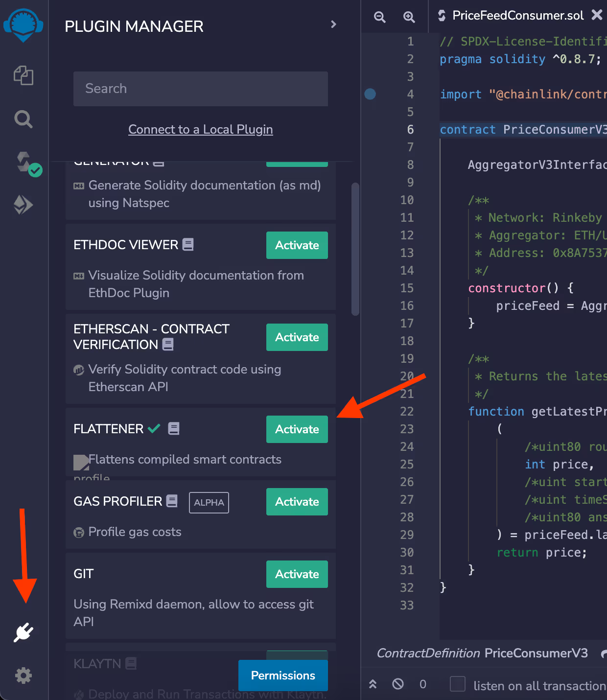The height and width of the screenshot is (700, 607).
Task: Click line number 22 in gutter
Action: click(x=407, y=411)
